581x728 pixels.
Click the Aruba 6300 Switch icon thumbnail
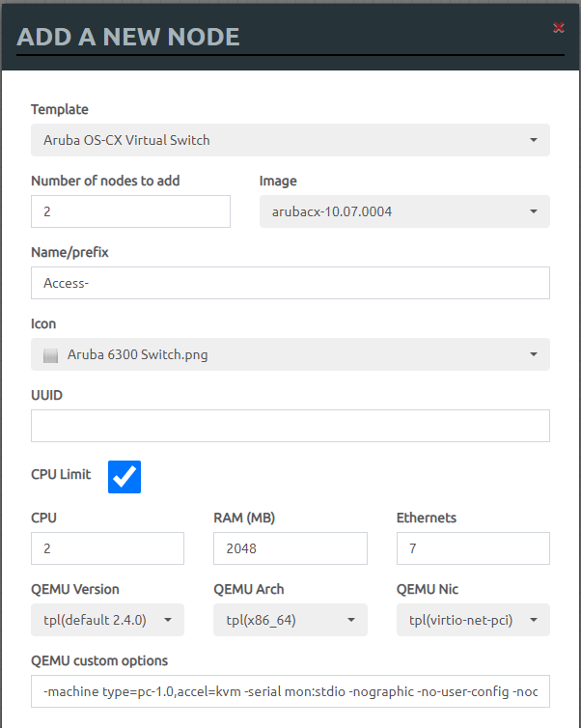point(51,355)
